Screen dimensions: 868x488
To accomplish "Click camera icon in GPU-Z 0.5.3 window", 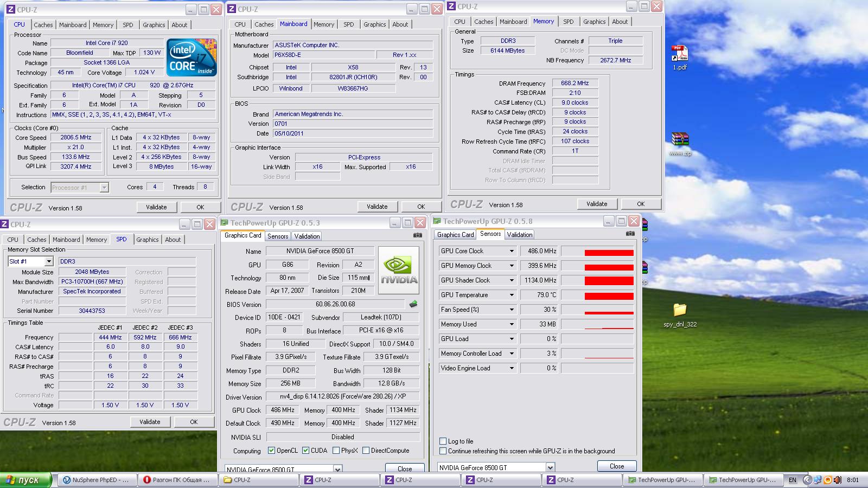I will point(417,235).
